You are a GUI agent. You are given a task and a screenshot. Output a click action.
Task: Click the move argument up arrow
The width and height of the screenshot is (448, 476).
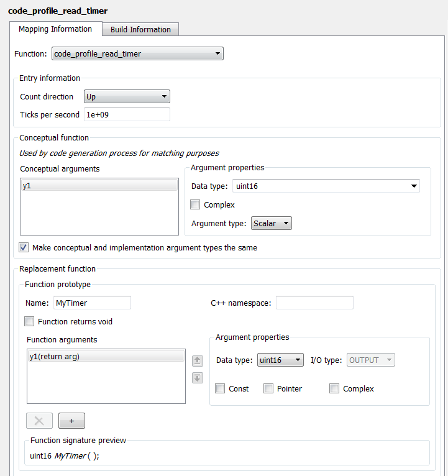(198, 360)
